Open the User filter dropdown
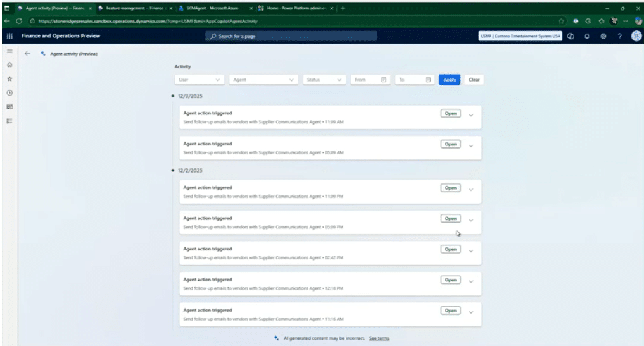644x346 pixels. point(199,80)
